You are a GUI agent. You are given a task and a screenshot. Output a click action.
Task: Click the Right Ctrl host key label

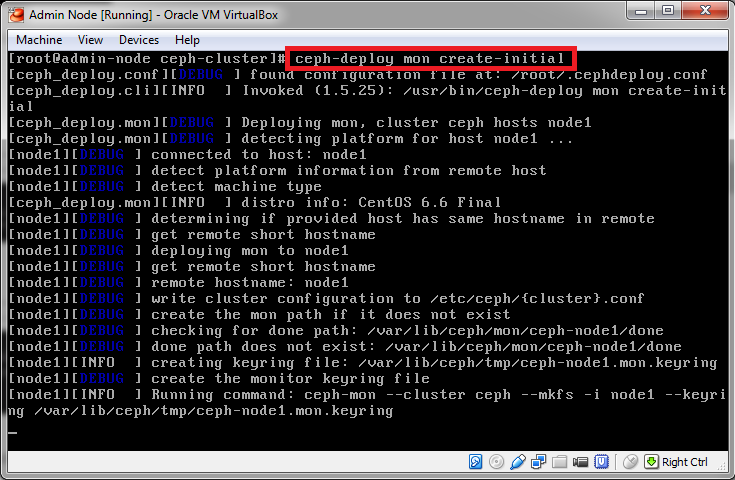pos(684,462)
